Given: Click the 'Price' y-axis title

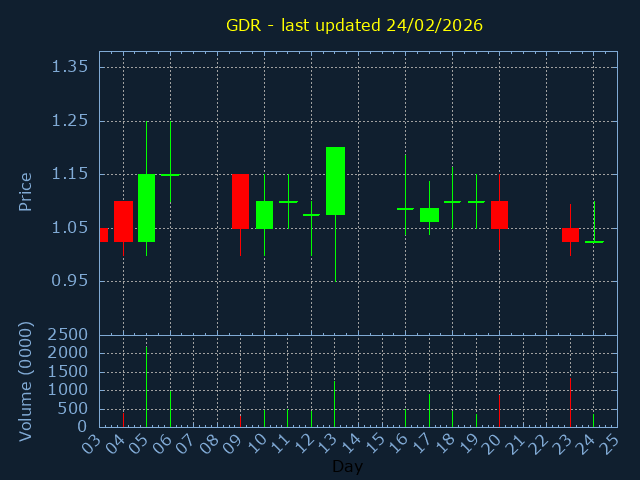Looking at the screenshot, I should pyautogui.click(x=26, y=191).
